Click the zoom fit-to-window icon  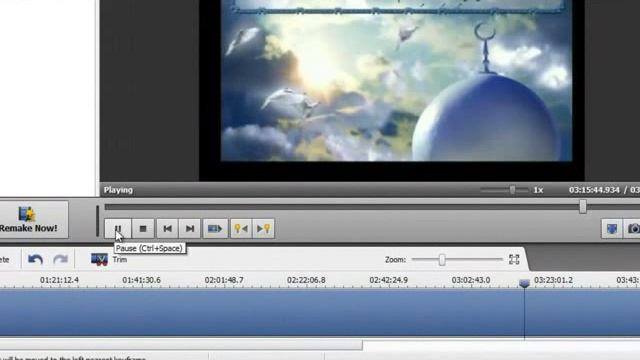(514, 259)
